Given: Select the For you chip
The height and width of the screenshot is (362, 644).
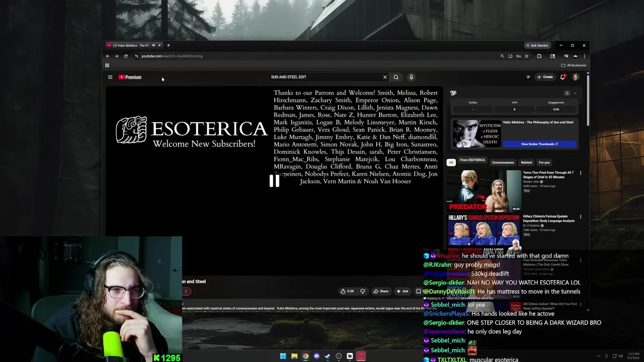Looking at the screenshot, I should click(544, 162).
